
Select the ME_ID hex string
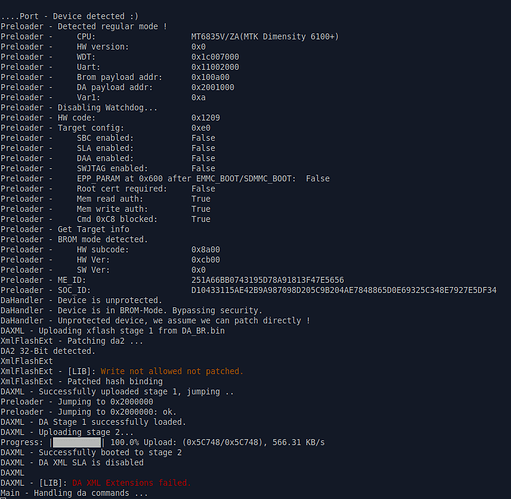point(267,280)
